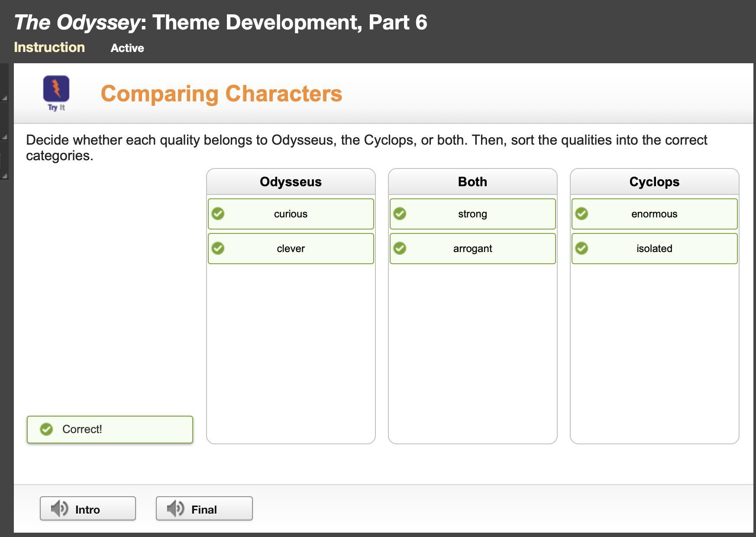The height and width of the screenshot is (537, 756).
Task: Click the green checkmark beside enormous
Action: coord(582,214)
